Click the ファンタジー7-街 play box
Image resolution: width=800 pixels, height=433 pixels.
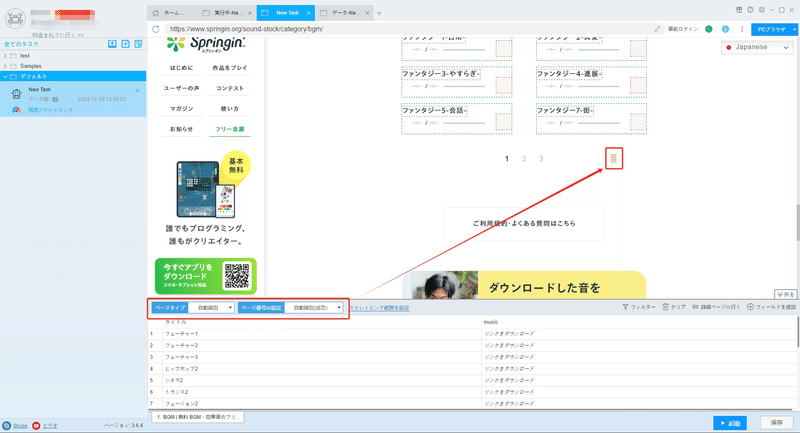(x=638, y=122)
